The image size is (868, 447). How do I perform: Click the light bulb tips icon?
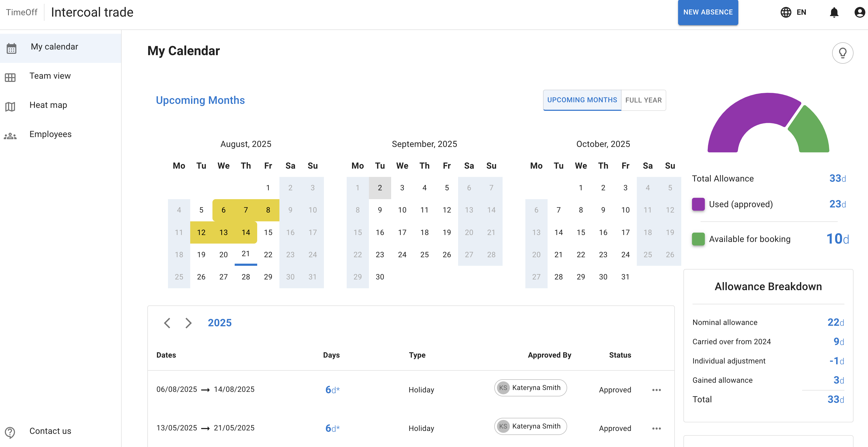point(843,52)
